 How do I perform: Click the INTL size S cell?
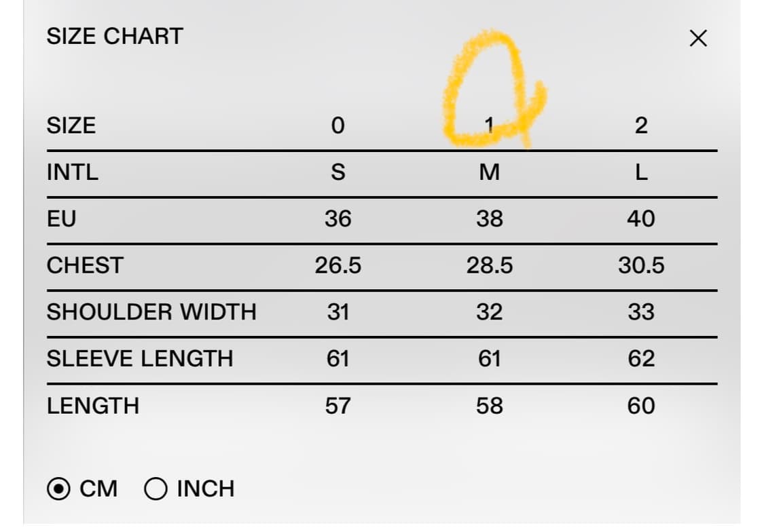coord(338,172)
